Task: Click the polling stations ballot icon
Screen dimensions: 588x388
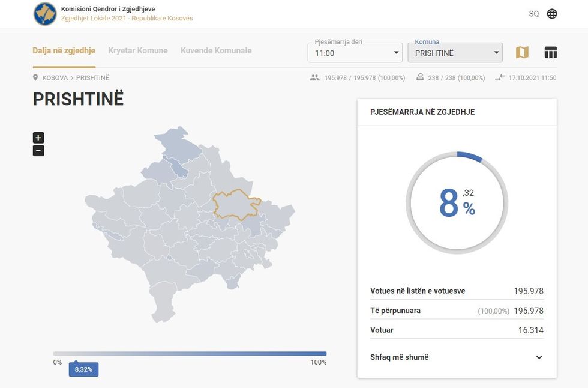Action: click(x=419, y=78)
